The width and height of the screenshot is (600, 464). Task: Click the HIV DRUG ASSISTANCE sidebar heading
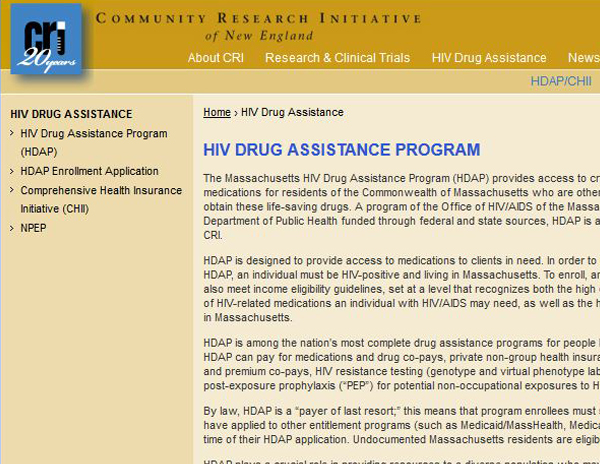pos(71,114)
